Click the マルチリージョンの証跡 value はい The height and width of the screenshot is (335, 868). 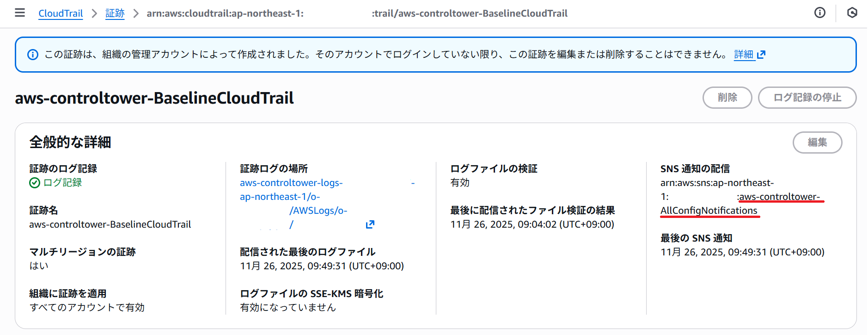(39, 266)
